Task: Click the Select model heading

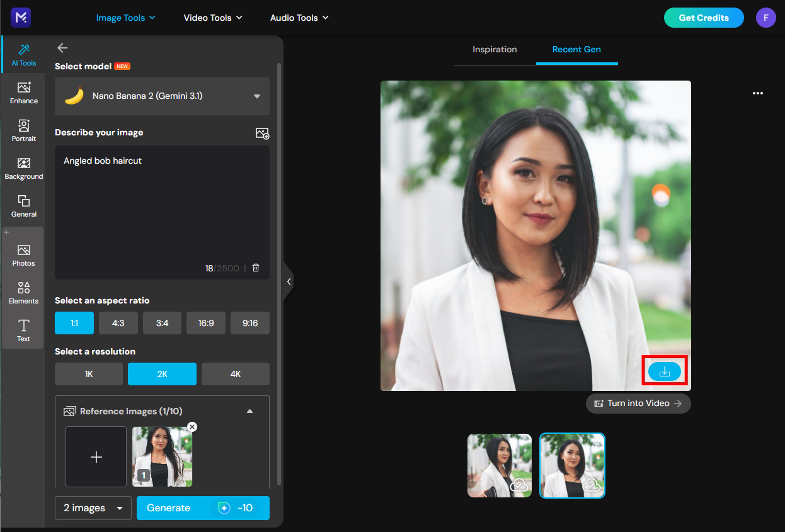Action: point(83,66)
